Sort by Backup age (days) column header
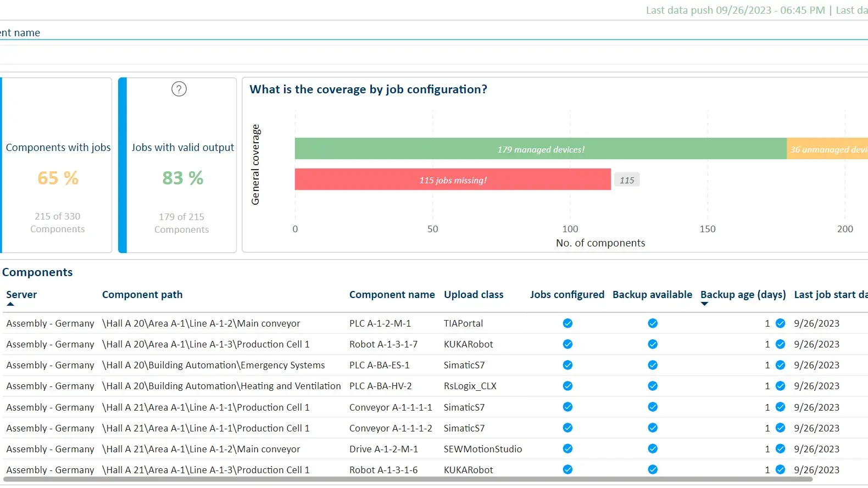 [743, 295]
